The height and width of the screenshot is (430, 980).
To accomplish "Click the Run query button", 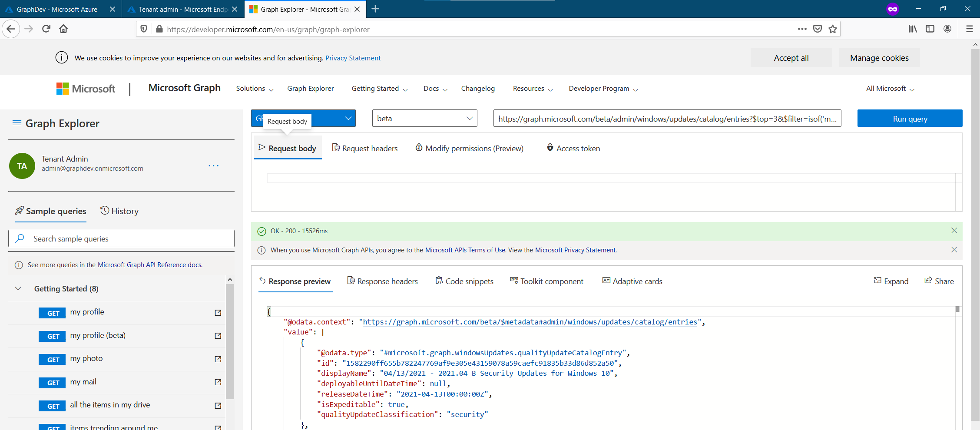I will pyautogui.click(x=910, y=118).
